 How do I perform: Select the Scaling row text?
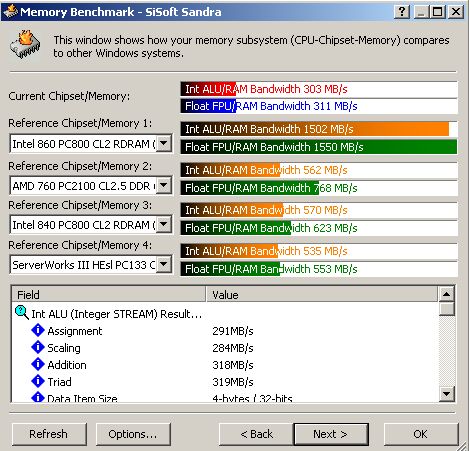pos(64,348)
